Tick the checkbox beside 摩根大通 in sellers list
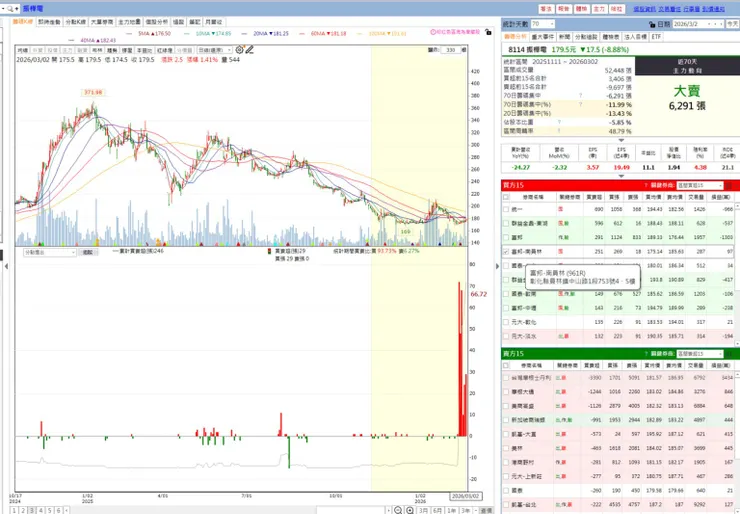This screenshot has width=740, height=514. pyautogui.click(x=506, y=392)
